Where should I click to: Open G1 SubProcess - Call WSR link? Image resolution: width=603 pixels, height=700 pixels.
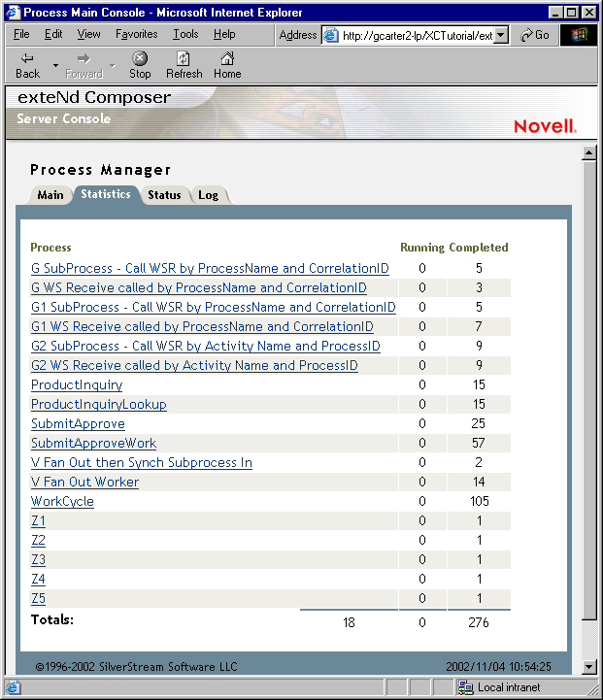(214, 307)
